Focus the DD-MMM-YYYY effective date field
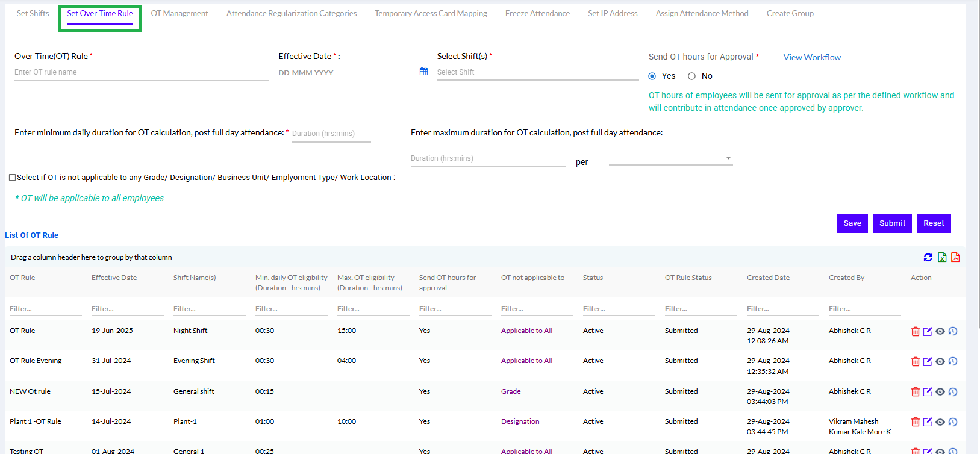980x454 pixels. pos(348,73)
